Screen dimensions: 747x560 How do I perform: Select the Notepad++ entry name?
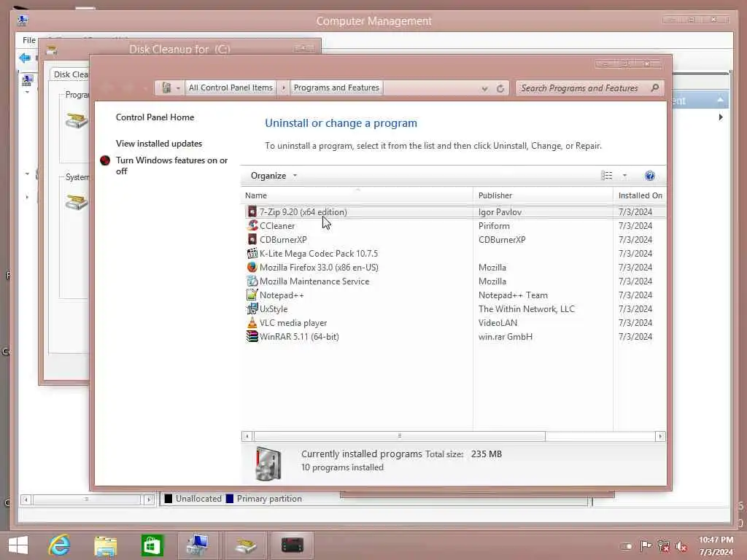click(x=281, y=295)
